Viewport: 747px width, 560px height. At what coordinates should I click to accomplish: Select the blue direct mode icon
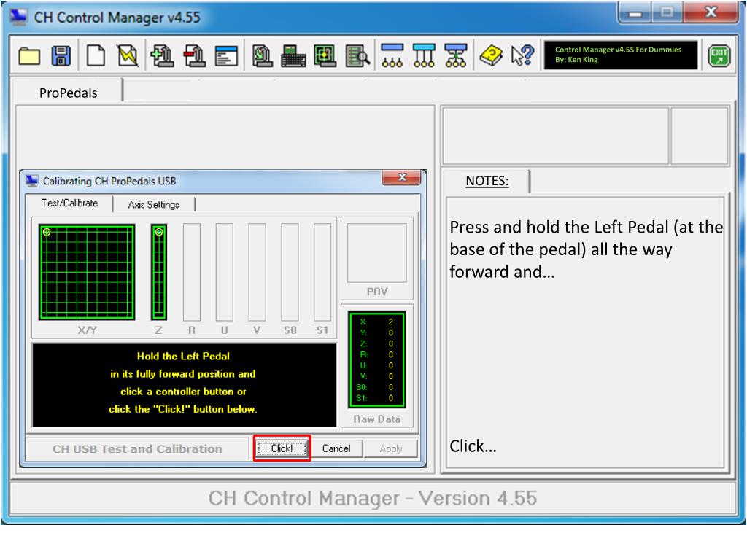pos(392,55)
